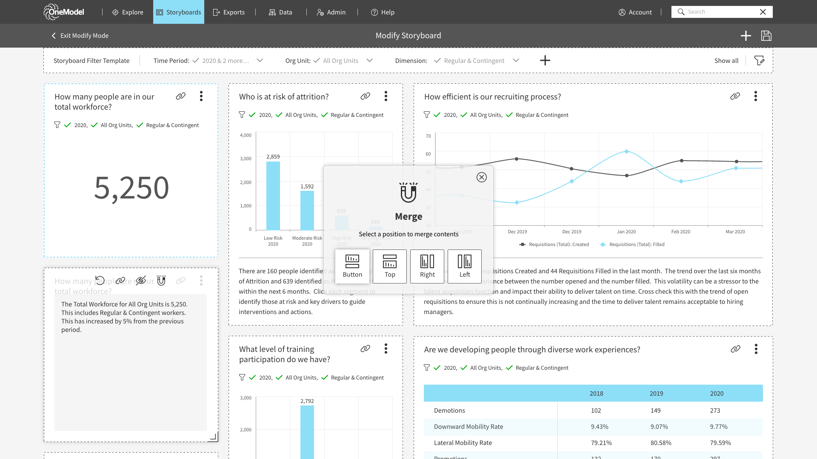Choose Right merge position
Viewport: 817px width, 459px height.
click(x=427, y=266)
